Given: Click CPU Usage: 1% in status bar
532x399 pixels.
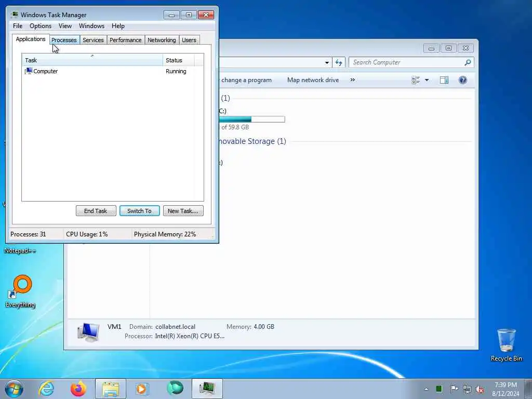Looking at the screenshot, I should (x=87, y=234).
